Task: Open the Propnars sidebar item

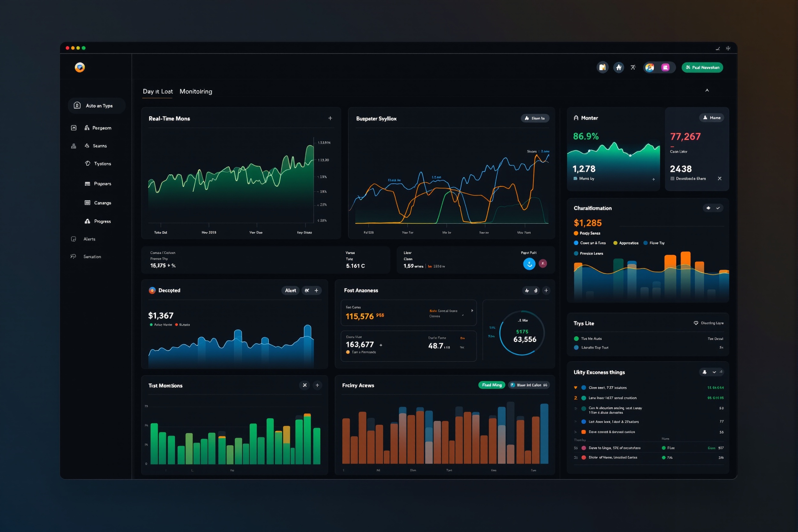Action: pyautogui.click(x=98, y=184)
